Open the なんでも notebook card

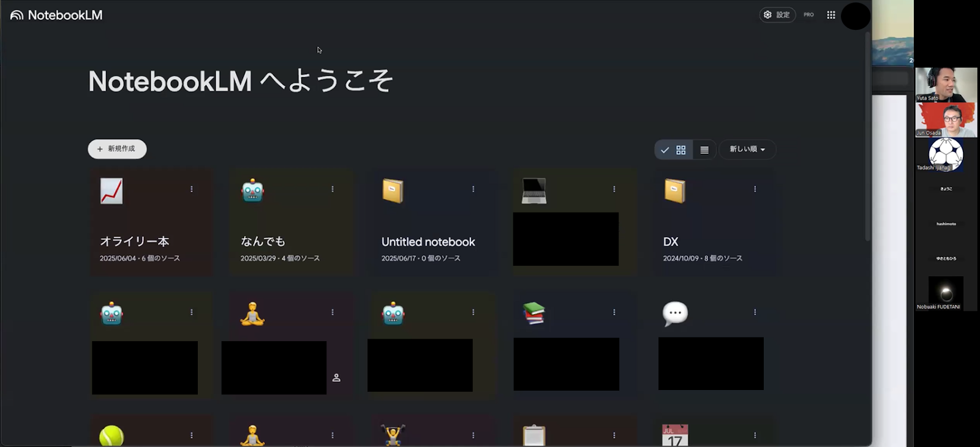tap(292, 222)
